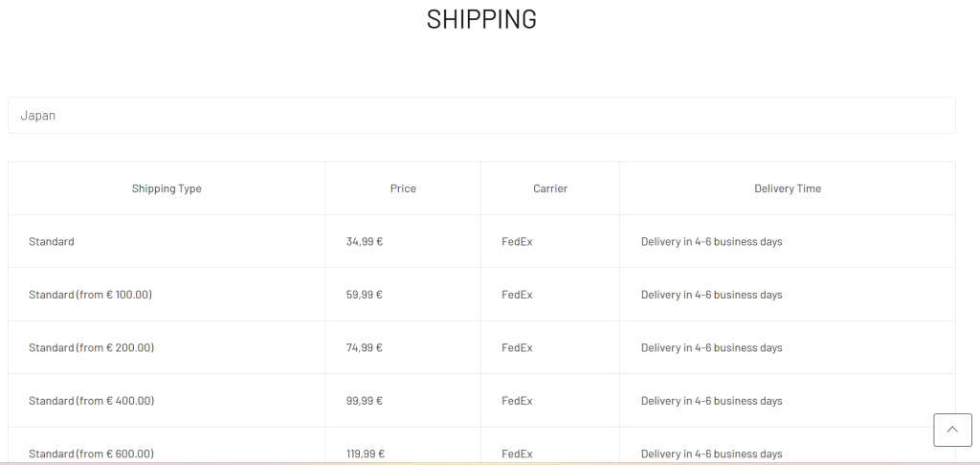Click the Price column header

[x=403, y=188]
